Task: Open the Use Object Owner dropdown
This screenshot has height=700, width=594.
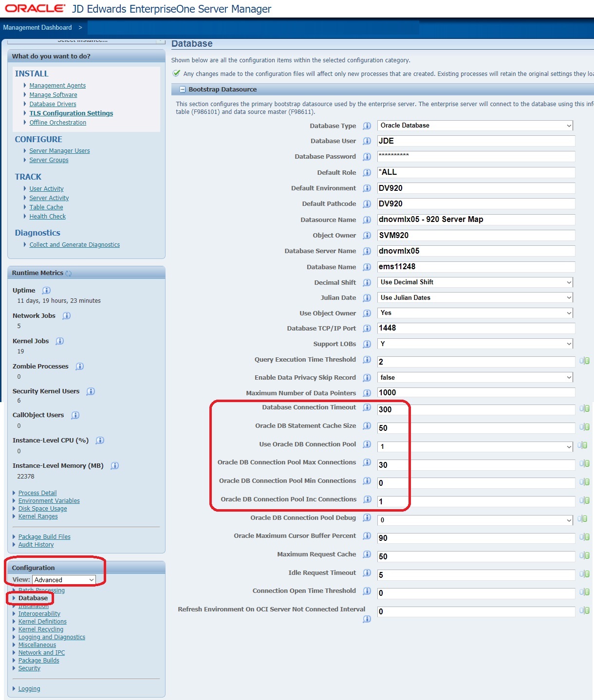Action: [x=475, y=313]
